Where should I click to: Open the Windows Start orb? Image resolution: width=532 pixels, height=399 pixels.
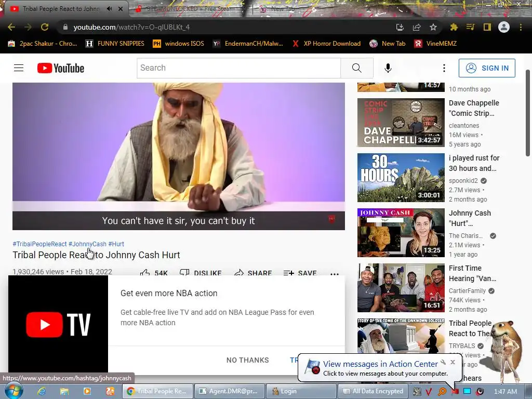(x=14, y=391)
